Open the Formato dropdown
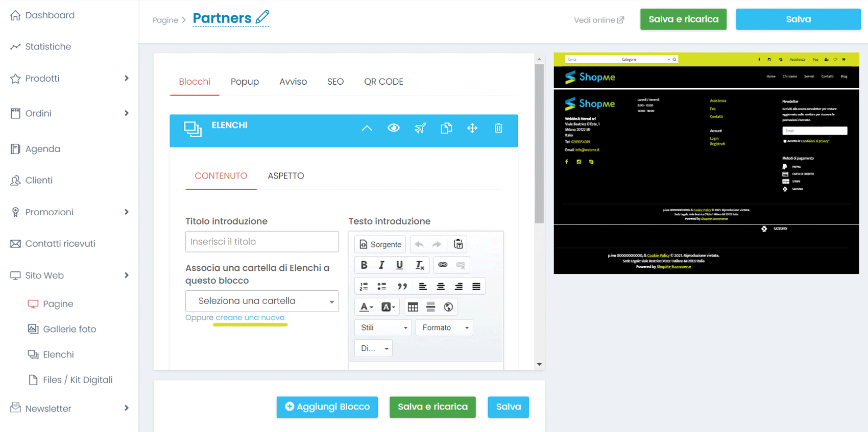This screenshot has width=868, height=432. pos(444,327)
